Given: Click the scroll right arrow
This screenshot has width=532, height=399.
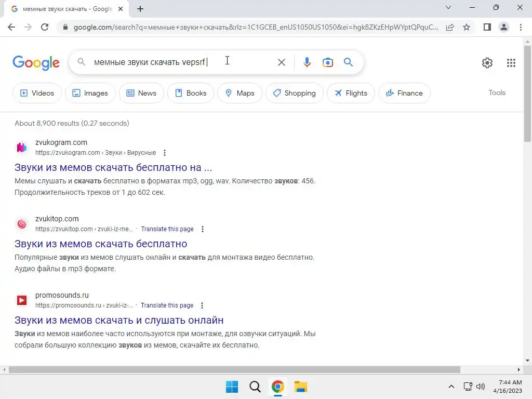Looking at the screenshot, I should click(519, 369).
